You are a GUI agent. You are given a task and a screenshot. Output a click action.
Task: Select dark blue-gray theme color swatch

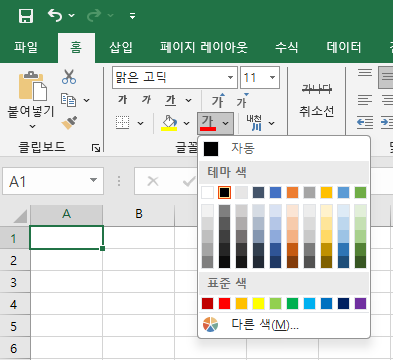tap(259, 192)
